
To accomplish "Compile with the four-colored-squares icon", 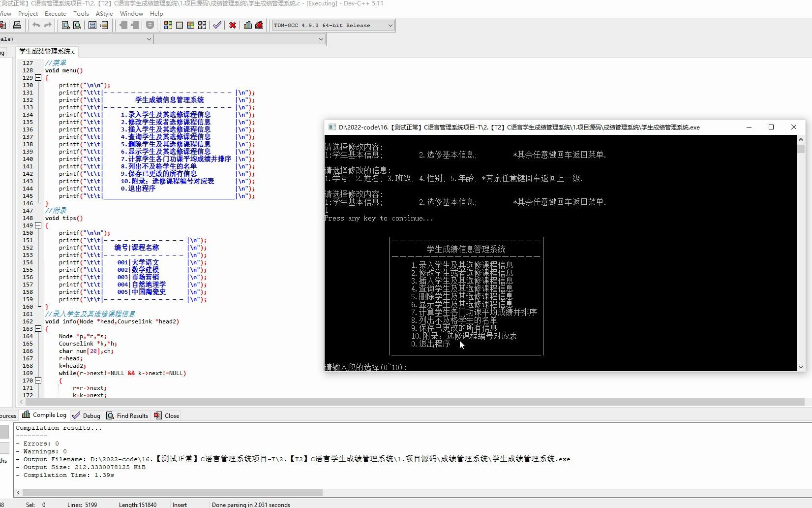I will pyautogui.click(x=168, y=25).
